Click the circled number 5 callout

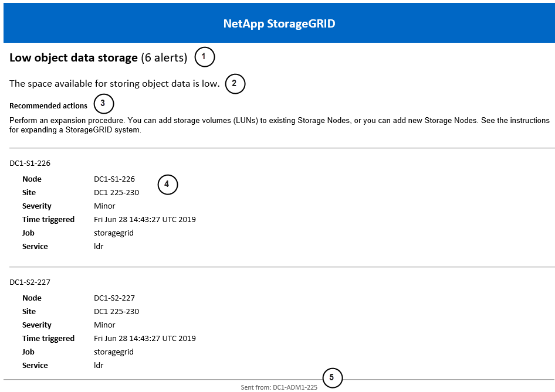click(331, 377)
